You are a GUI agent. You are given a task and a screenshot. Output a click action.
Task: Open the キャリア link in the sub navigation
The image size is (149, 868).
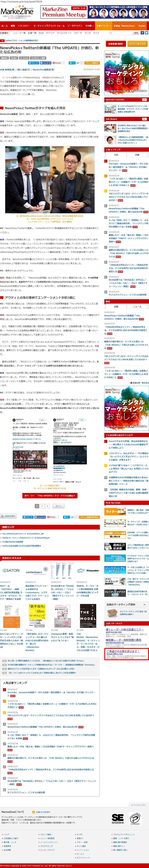click(x=50, y=33)
